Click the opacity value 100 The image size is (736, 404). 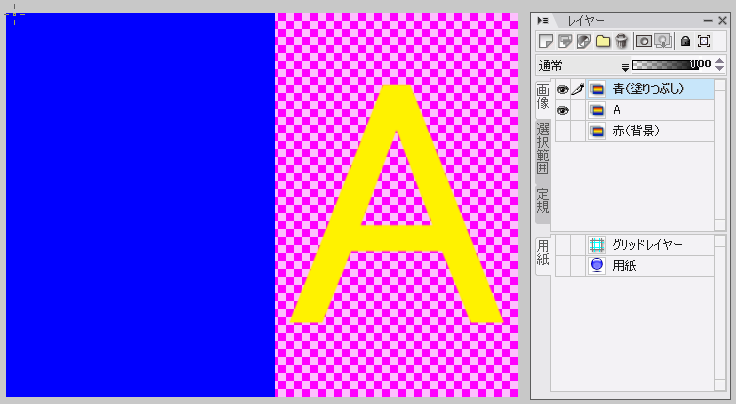coord(701,64)
